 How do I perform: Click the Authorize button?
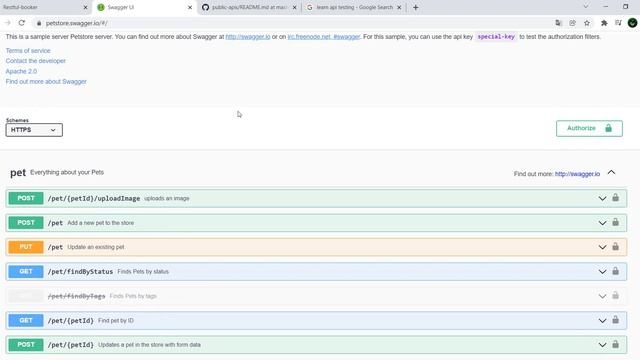click(x=589, y=128)
